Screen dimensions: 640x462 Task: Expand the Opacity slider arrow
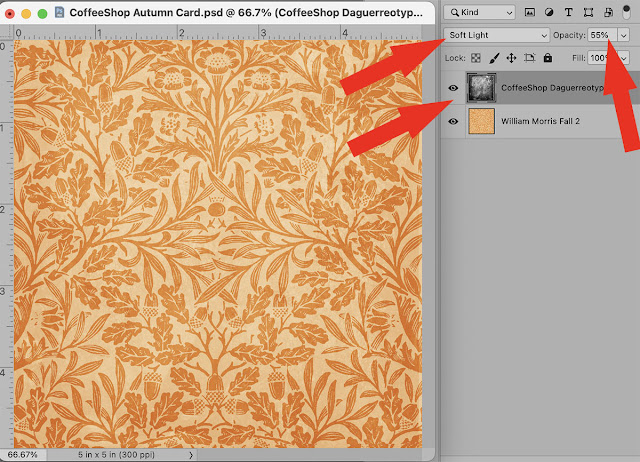tap(623, 36)
